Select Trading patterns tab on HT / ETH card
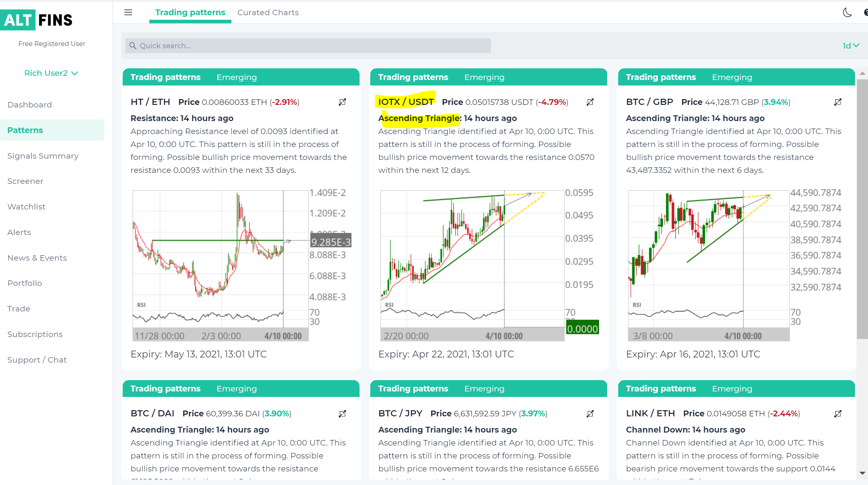 pos(165,77)
